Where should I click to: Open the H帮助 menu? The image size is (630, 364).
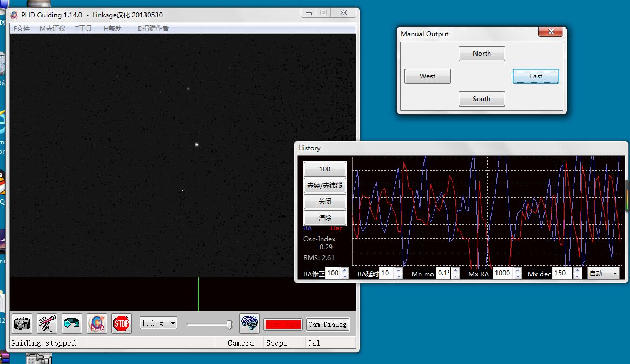tap(112, 29)
